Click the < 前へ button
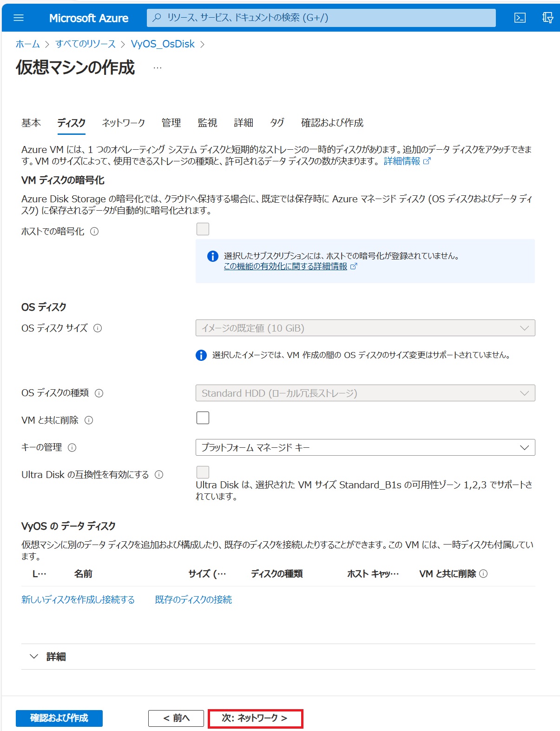 click(176, 718)
